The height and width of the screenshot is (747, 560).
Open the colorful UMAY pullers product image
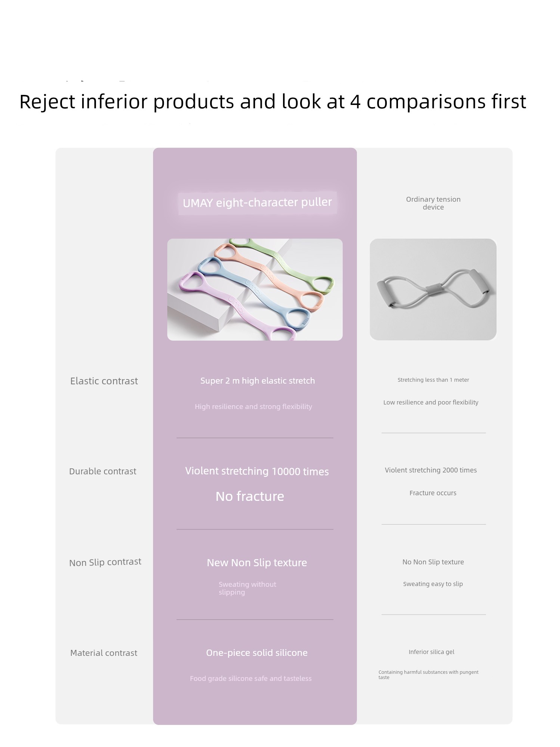coord(255,289)
